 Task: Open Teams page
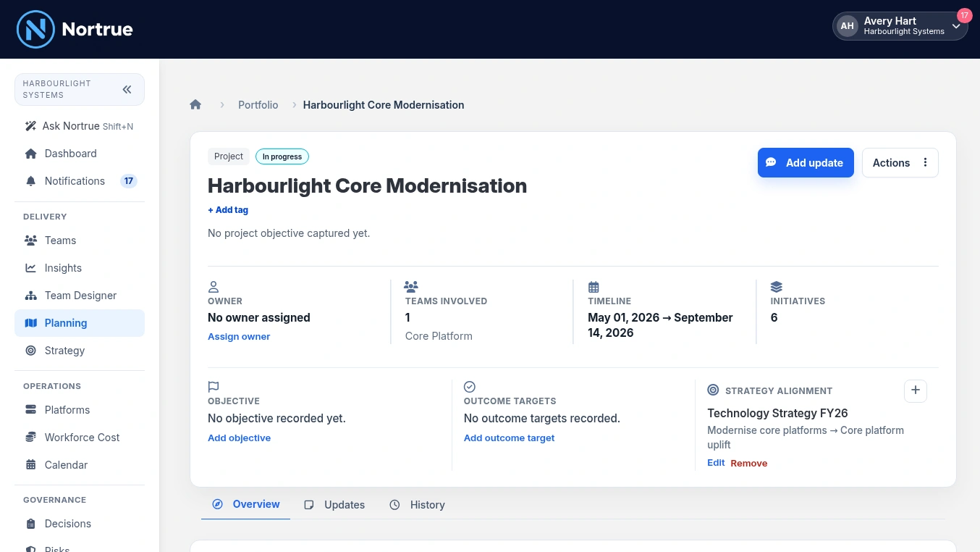[x=80, y=241]
